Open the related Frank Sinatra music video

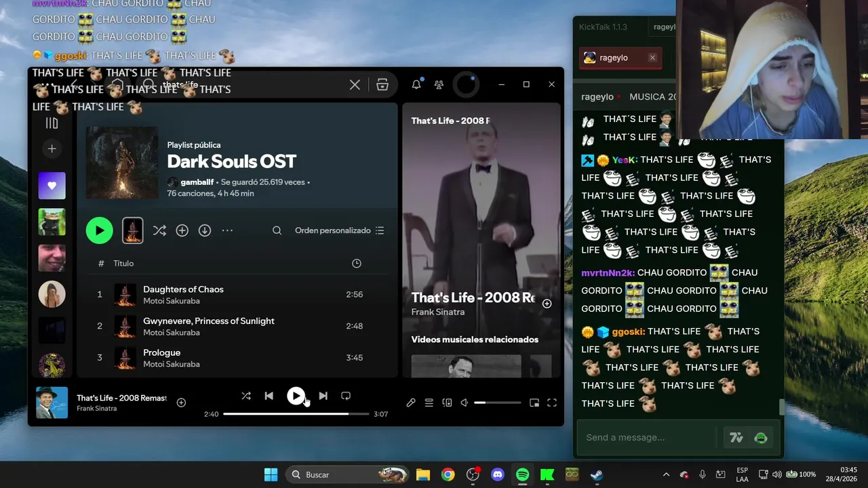coord(466,366)
